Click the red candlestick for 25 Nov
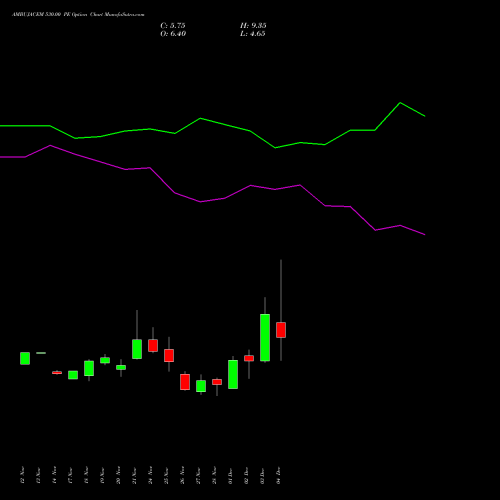Viewport: 500px width, 500px height. 169,355
